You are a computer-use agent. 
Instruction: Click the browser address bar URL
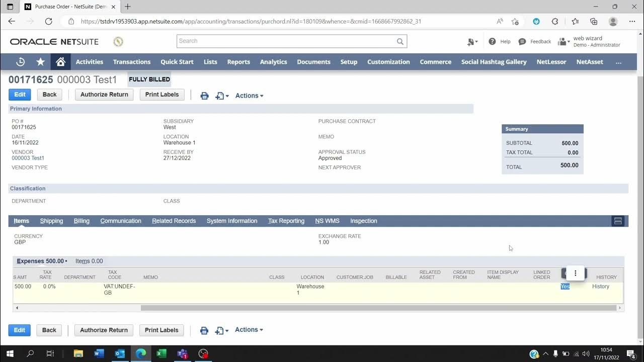[251, 21]
